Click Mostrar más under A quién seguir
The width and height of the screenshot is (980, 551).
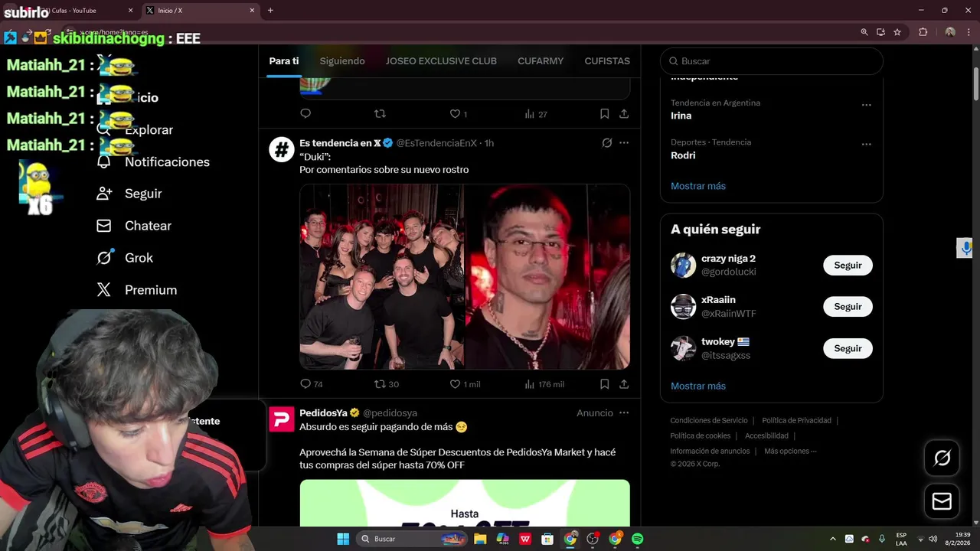coord(698,386)
